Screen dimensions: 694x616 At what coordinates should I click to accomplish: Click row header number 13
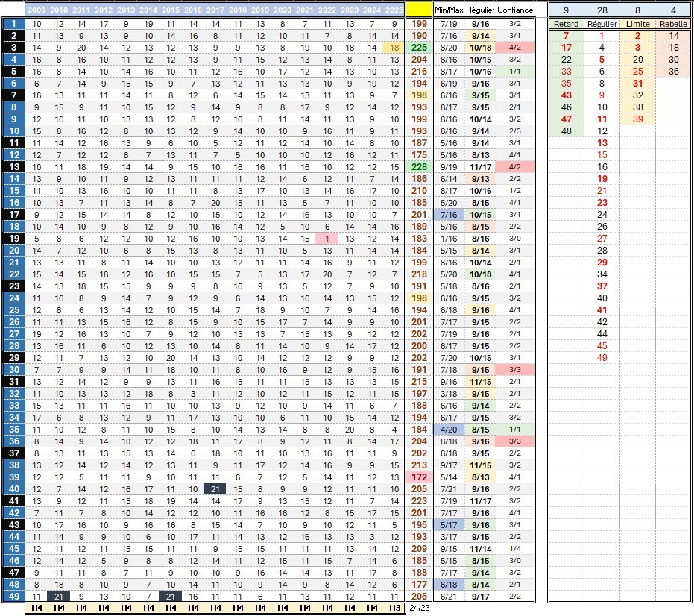coord(13,167)
